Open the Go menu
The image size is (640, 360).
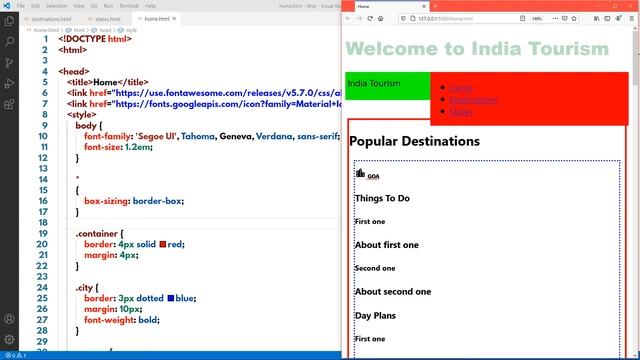tap(94, 6)
